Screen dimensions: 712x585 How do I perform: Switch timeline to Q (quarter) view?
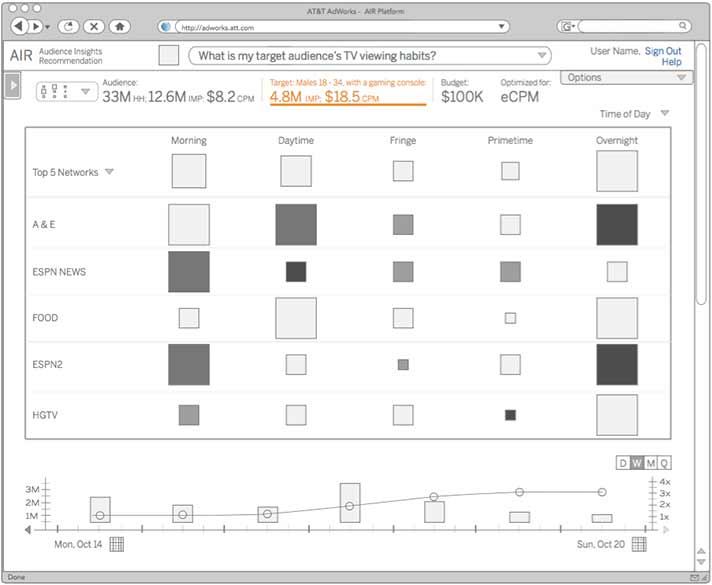[x=664, y=463]
